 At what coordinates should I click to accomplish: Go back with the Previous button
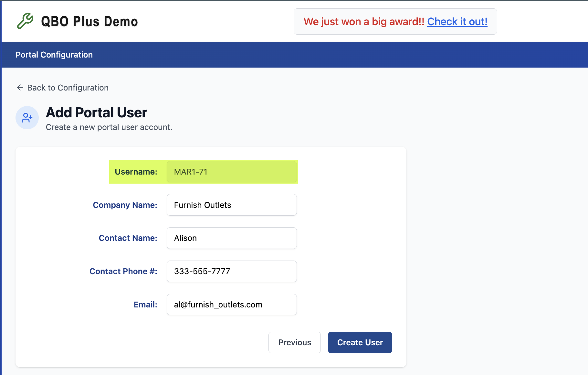pos(295,342)
